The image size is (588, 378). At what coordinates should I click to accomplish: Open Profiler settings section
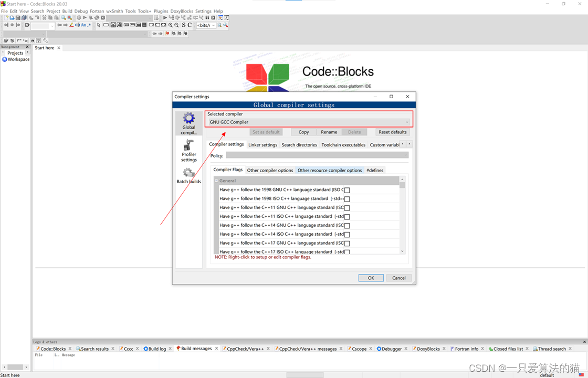pos(189,150)
